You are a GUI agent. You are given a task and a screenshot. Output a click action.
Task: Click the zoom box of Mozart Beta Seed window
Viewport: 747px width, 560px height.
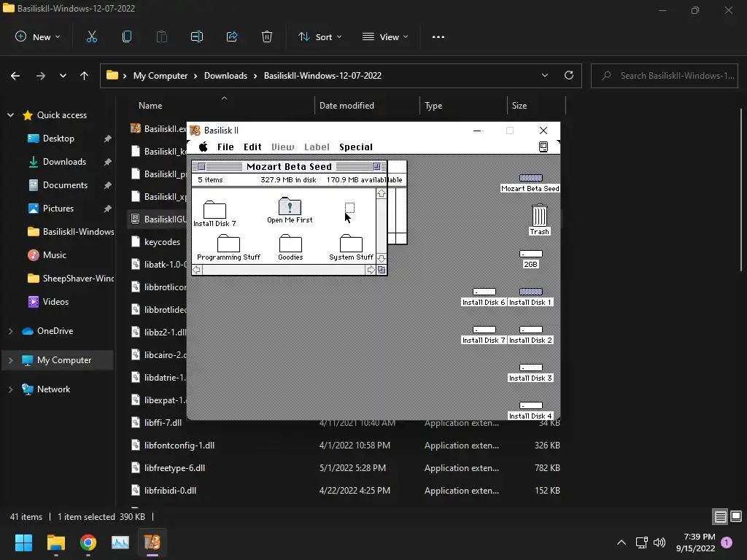pyautogui.click(x=376, y=167)
